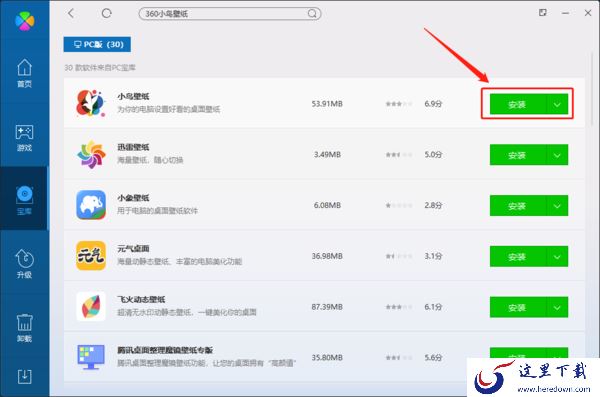600x397 pixels.
Task: Install 元气桌面 with the green 安装 button
Action: [518, 256]
